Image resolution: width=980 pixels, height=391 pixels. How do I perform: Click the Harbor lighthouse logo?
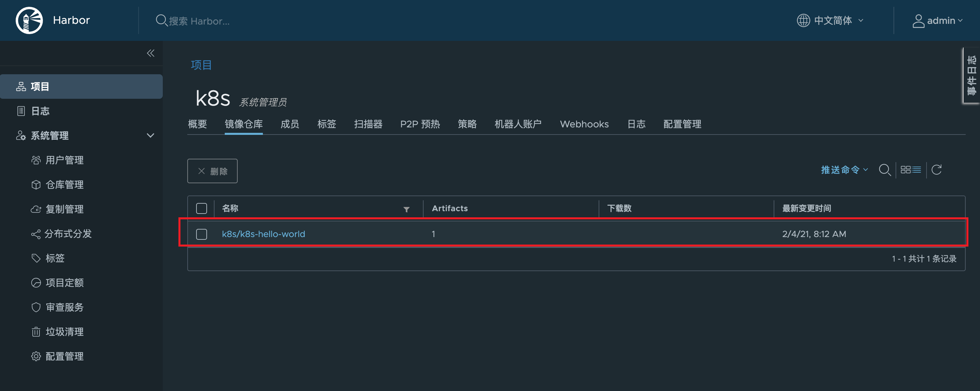[29, 20]
